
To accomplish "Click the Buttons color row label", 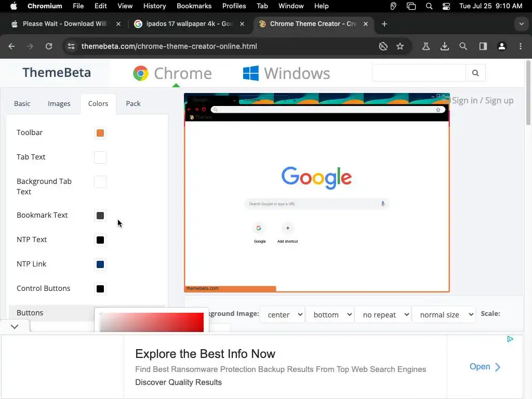I will [x=30, y=312].
